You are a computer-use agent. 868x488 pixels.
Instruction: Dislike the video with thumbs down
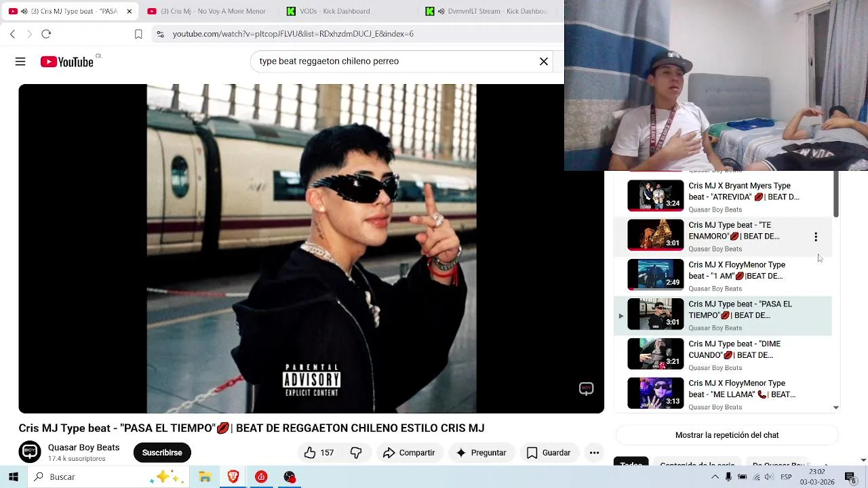pyautogui.click(x=356, y=453)
